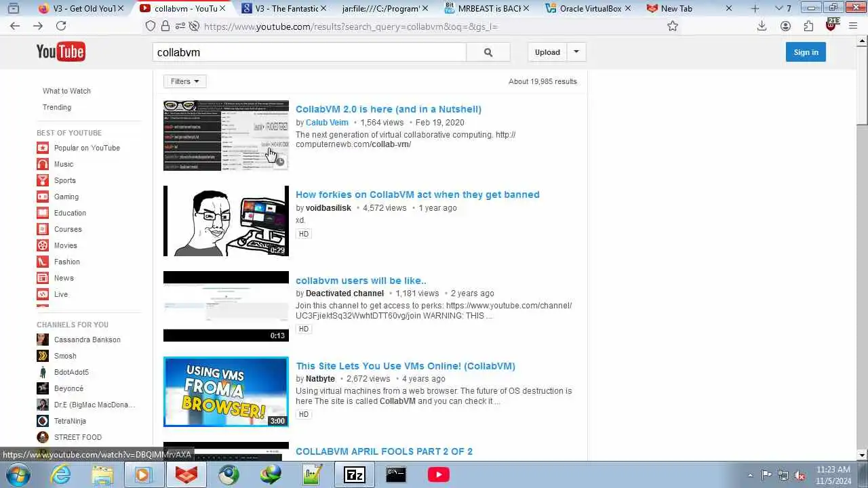
Task: Open the Trending page
Action: coord(57,107)
